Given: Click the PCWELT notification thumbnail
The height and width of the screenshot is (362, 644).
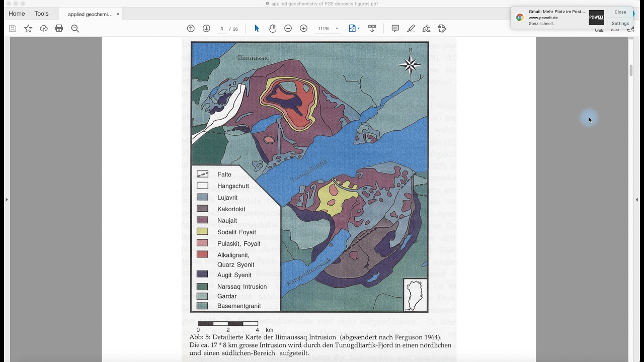Looking at the screenshot, I should click(596, 18).
